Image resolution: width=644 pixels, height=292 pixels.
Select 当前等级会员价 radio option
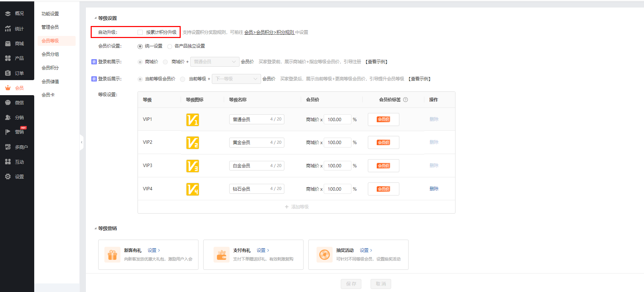click(x=140, y=79)
